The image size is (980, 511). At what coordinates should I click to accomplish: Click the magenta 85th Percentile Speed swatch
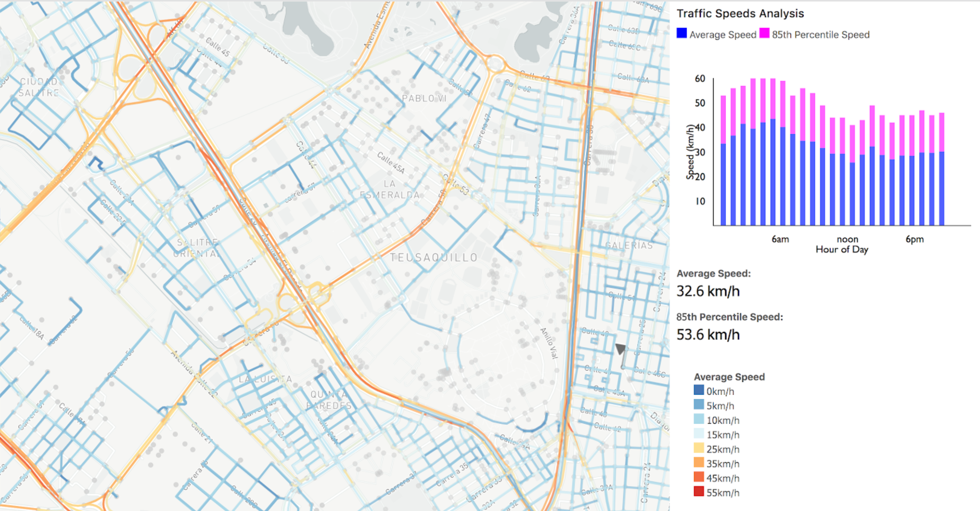point(764,33)
